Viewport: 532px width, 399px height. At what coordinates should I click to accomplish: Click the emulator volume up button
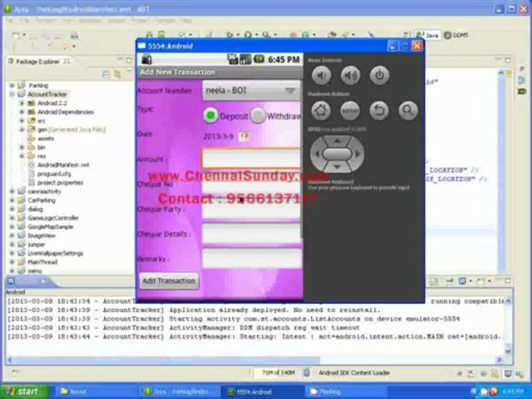pyautogui.click(x=350, y=75)
